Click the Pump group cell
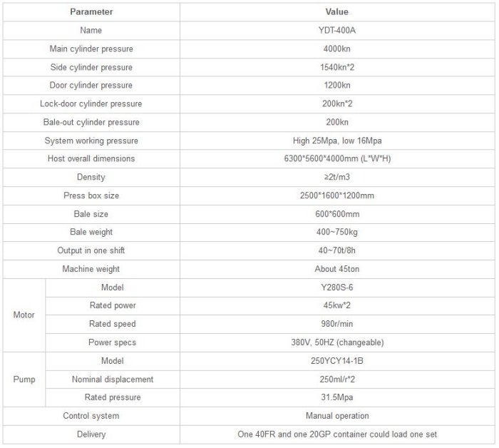This screenshot has width=499, height=448. tap(24, 380)
